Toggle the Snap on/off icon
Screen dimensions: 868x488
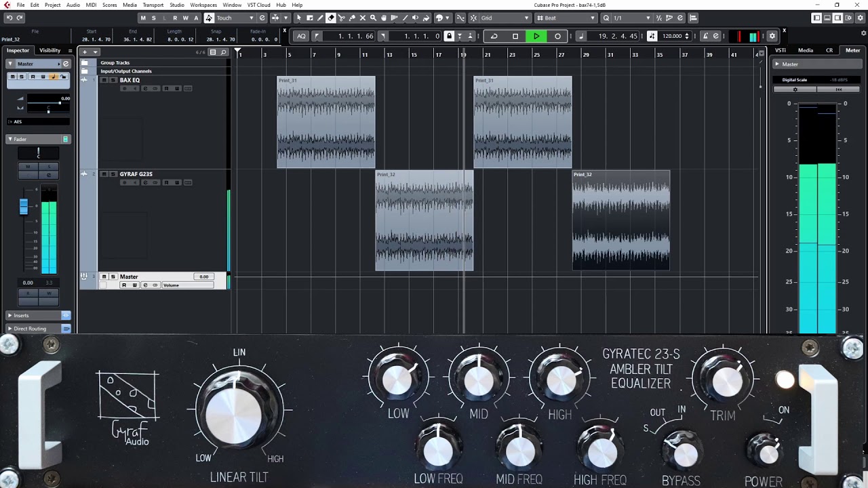click(473, 18)
